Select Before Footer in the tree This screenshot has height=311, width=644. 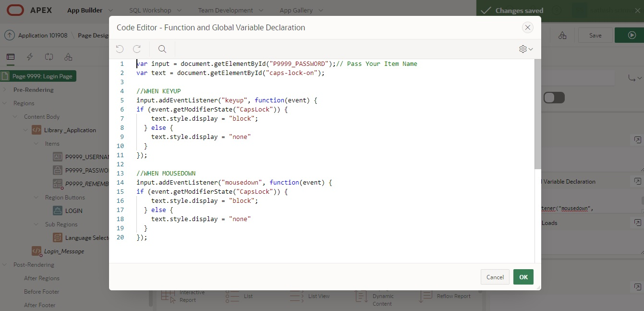tap(42, 292)
